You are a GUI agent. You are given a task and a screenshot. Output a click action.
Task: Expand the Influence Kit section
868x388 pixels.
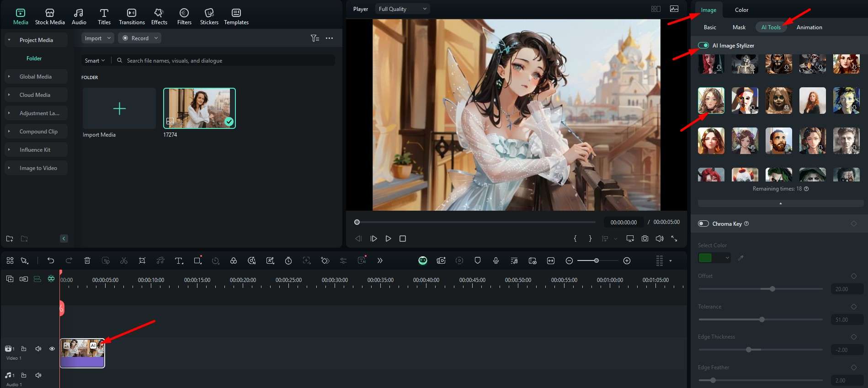coord(9,150)
